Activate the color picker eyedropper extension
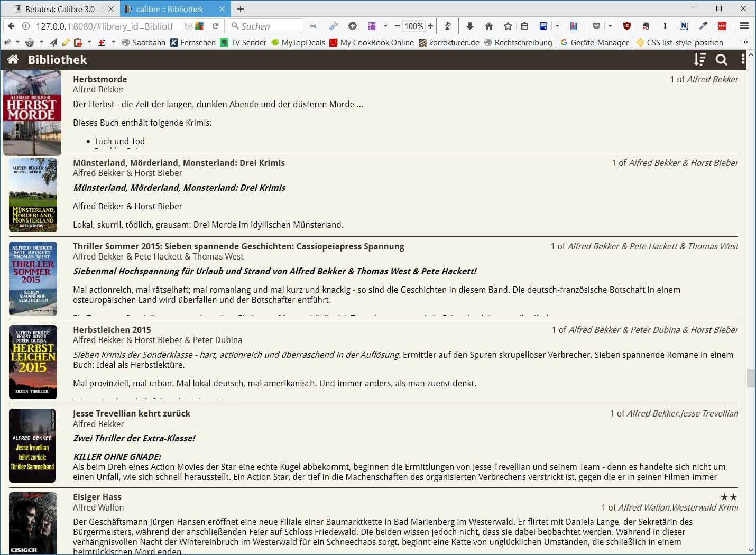 coord(703,26)
